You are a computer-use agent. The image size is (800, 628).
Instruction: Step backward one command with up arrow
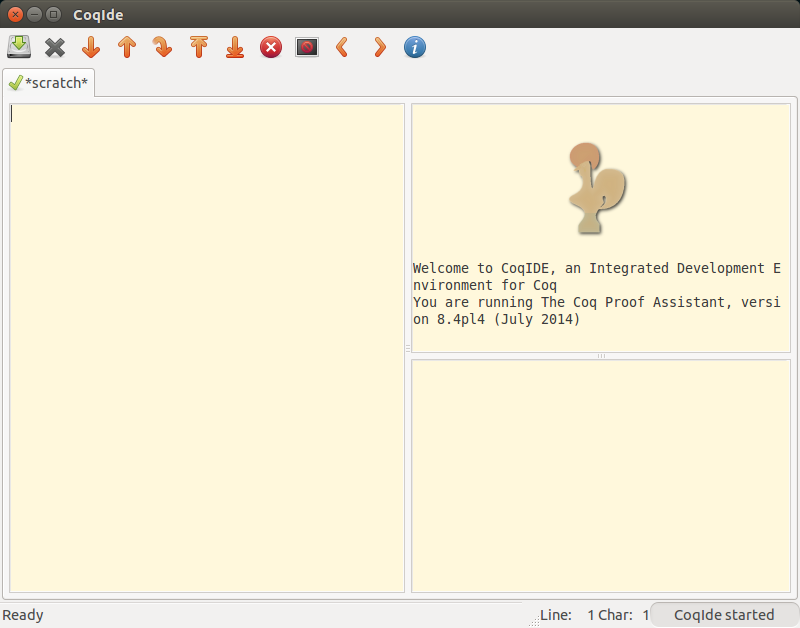(127, 47)
